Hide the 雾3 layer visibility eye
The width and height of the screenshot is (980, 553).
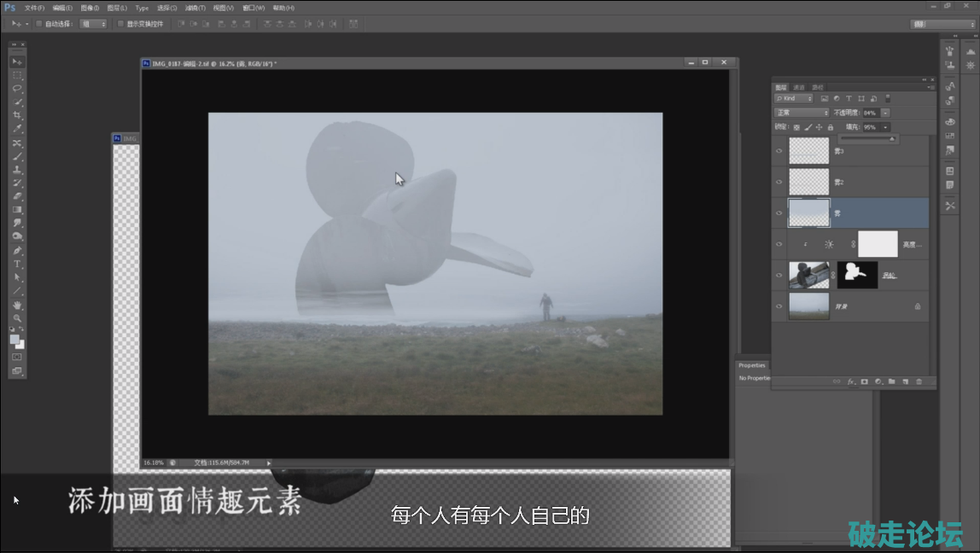pyautogui.click(x=779, y=151)
